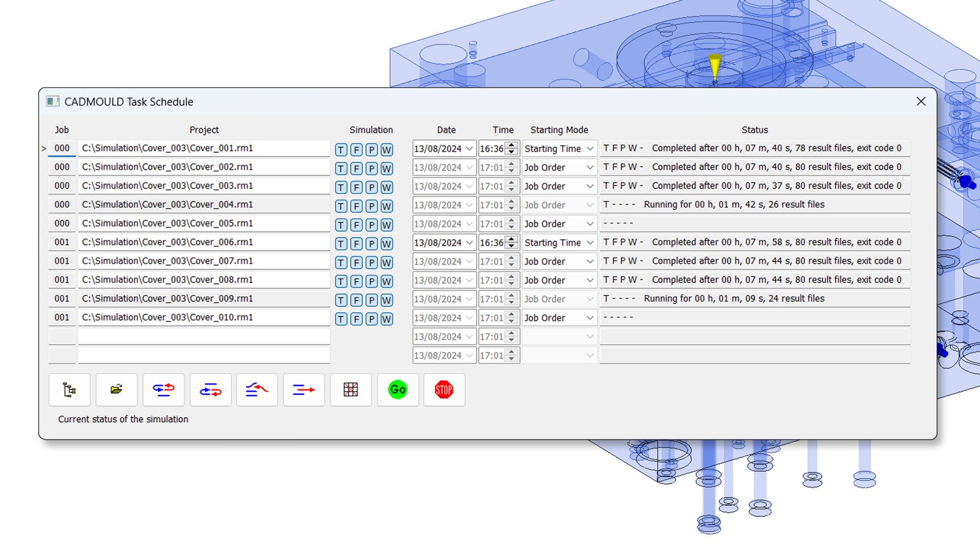Click job number field of Cover_006.rm1
980x551 pixels.
pyautogui.click(x=62, y=242)
